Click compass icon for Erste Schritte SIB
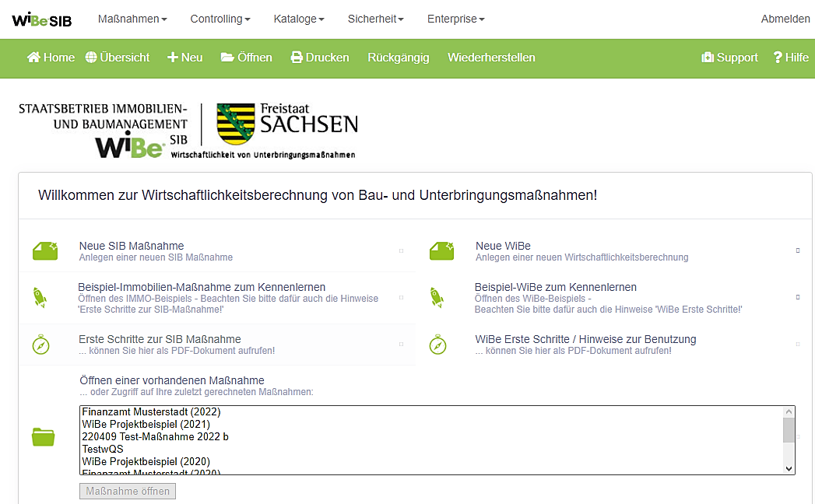 point(41,345)
